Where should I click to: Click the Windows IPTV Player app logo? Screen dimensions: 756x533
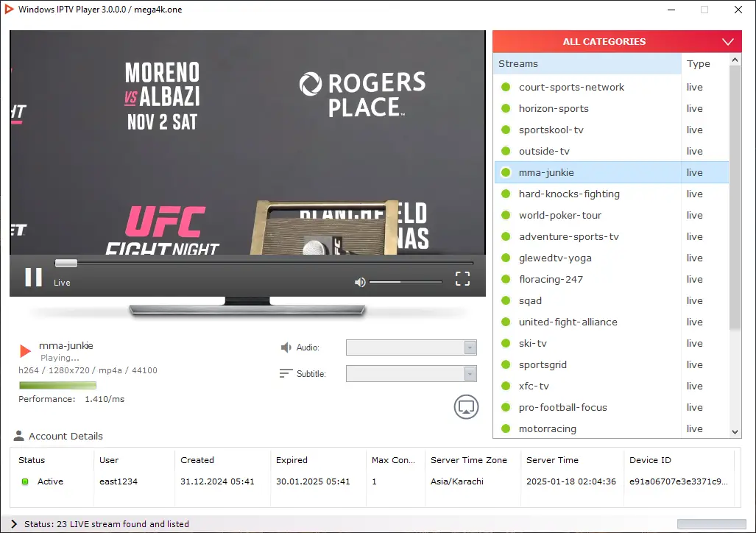9,9
